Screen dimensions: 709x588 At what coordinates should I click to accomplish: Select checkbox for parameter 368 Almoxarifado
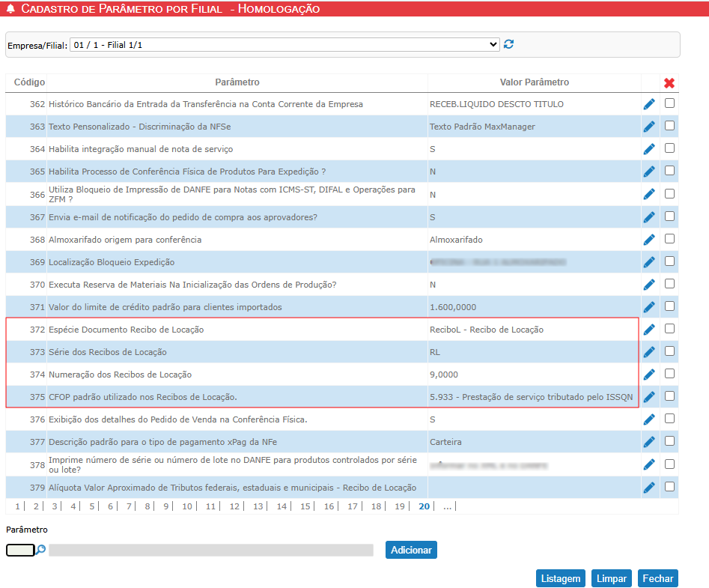[x=669, y=238]
